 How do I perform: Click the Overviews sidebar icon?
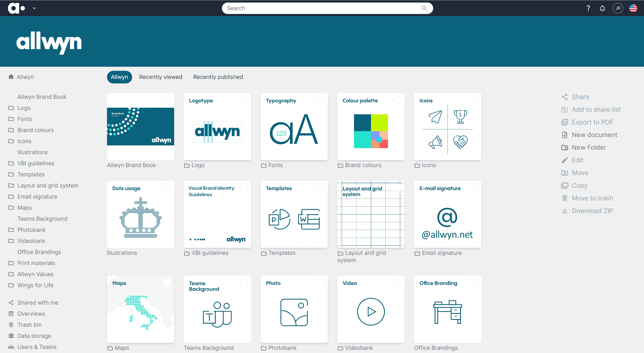(x=11, y=314)
